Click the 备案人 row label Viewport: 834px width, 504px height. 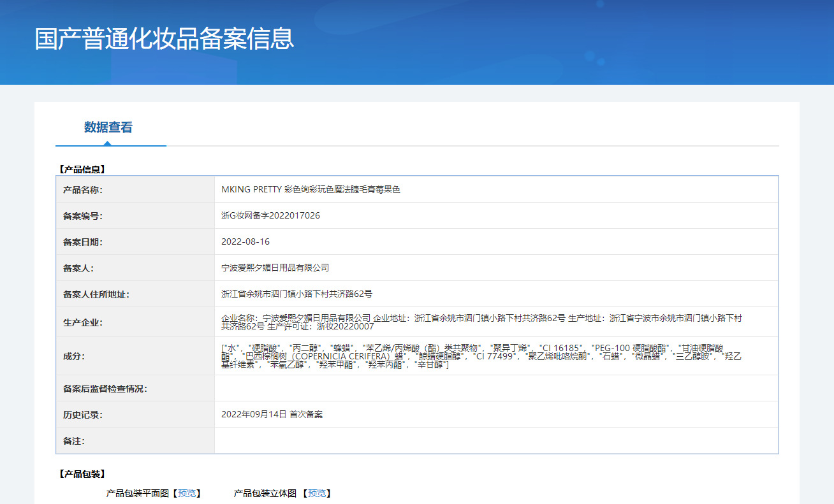tap(78, 268)
